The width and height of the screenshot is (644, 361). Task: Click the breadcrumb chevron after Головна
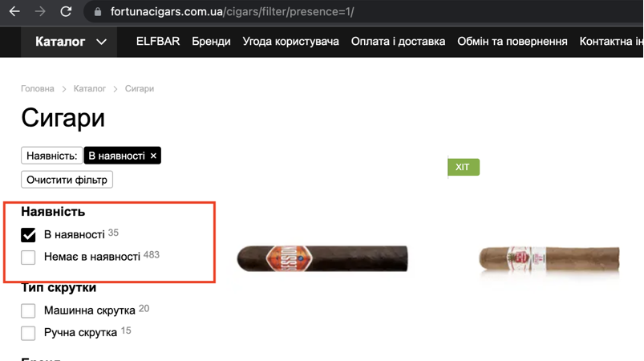[64, 89]
